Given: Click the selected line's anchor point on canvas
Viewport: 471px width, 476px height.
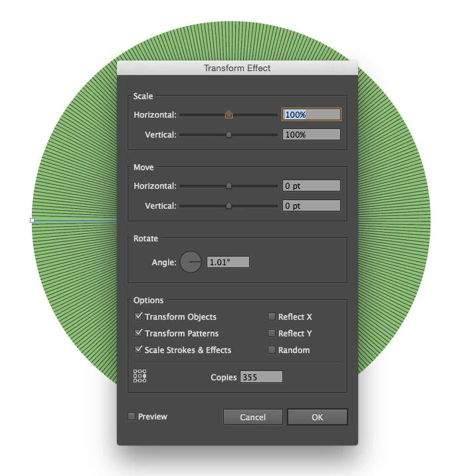Looking at the screenshot, I should pyautogui.click(x=32, y=221).
